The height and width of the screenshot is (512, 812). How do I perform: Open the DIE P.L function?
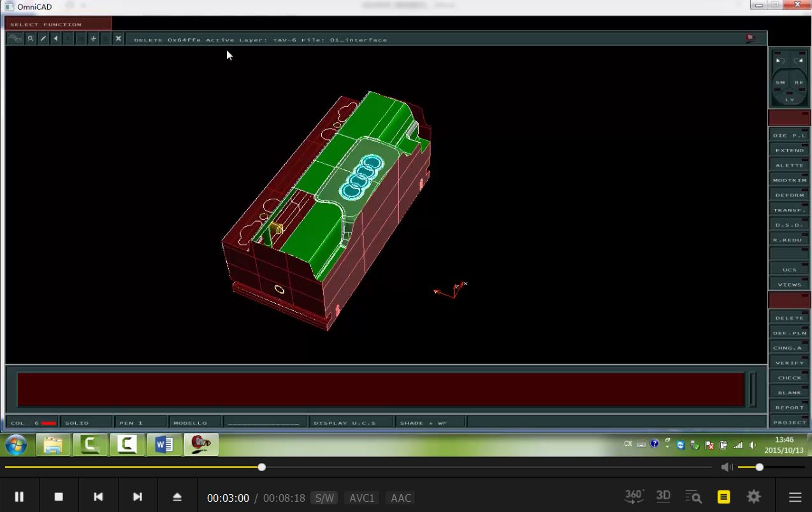pos(790,135)
